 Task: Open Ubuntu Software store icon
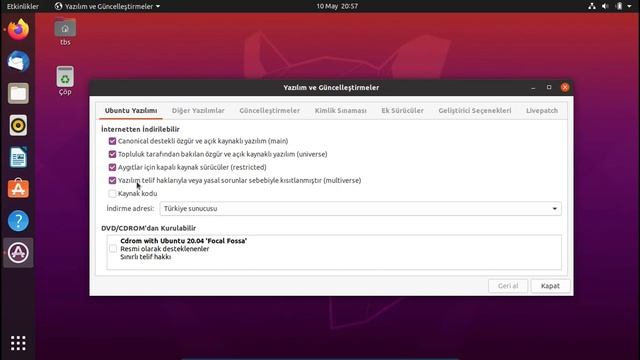[18, 189]
